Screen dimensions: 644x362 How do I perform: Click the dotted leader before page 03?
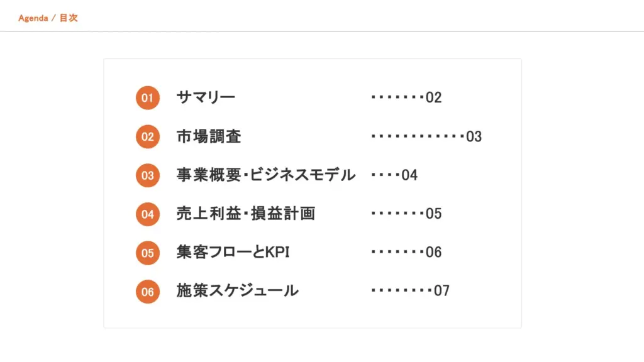coord(417,136)
